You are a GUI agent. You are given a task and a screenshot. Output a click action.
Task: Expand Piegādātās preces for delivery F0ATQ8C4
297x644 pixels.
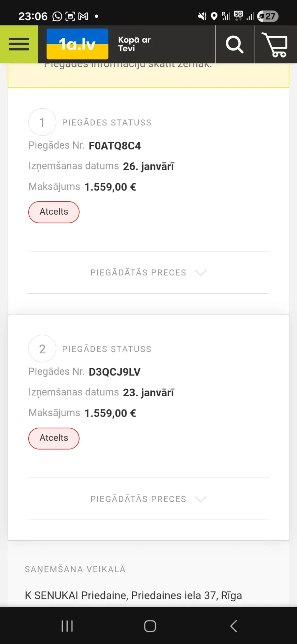[138, 272]
